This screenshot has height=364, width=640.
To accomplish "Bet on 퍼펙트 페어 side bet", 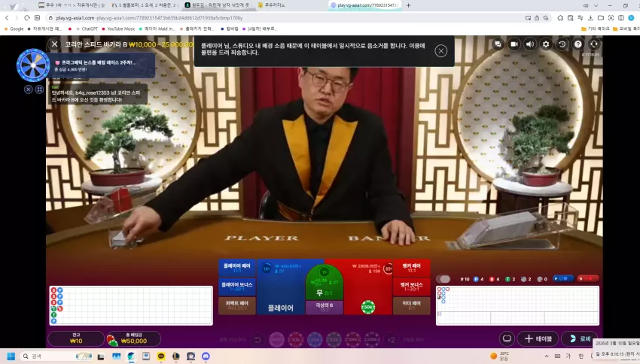I will 236,305.
